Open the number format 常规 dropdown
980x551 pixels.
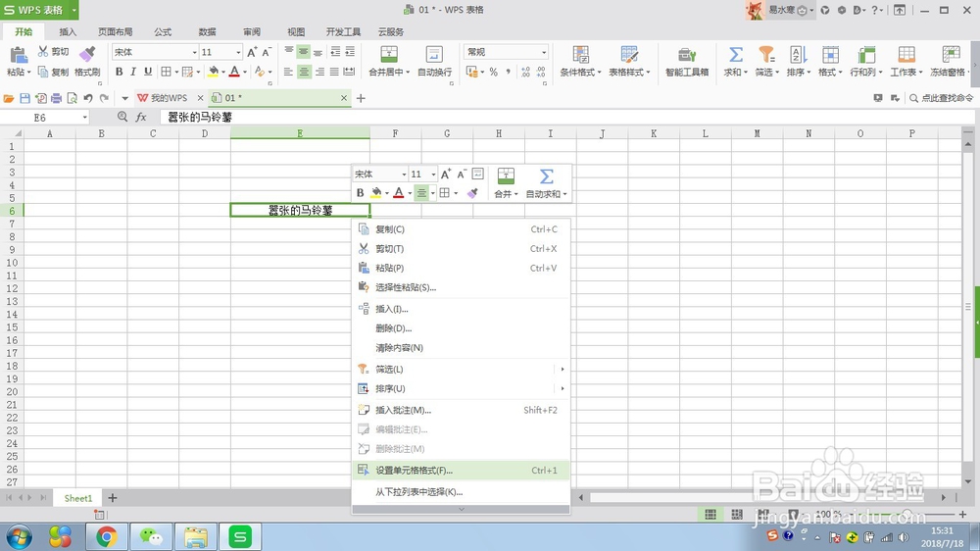click(x=544, y=52)
